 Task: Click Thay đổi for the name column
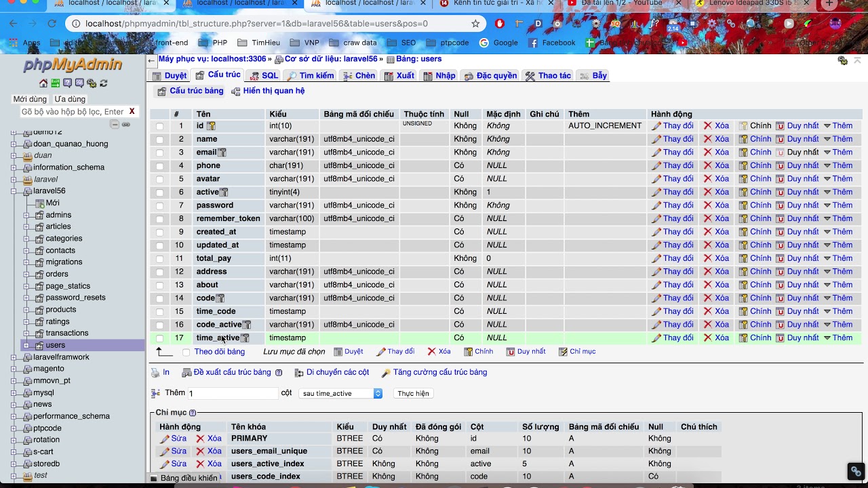(x=673, y=139)
